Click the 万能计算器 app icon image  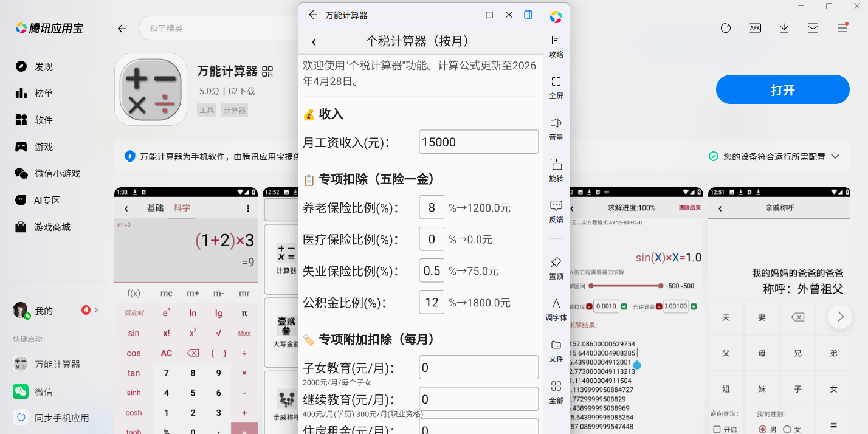coord(151,89)
